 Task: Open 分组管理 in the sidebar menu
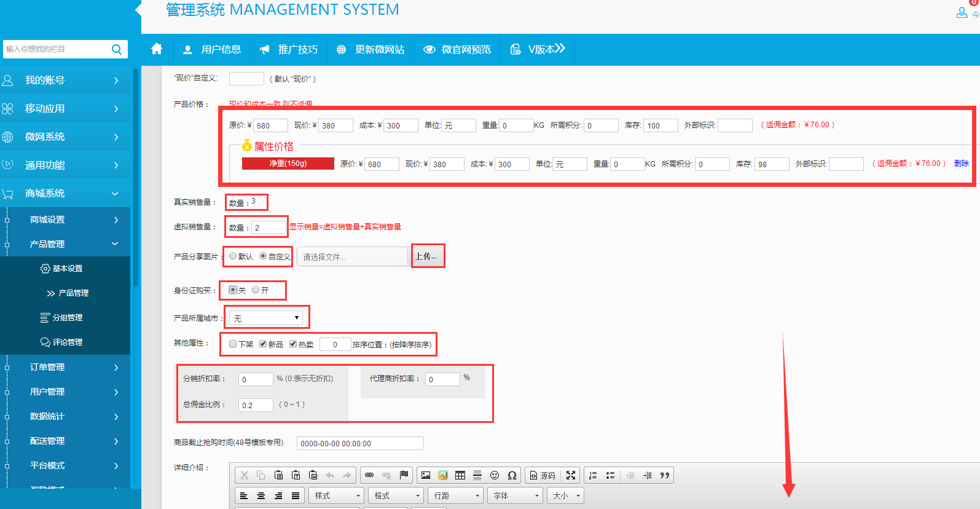point(67,318)
